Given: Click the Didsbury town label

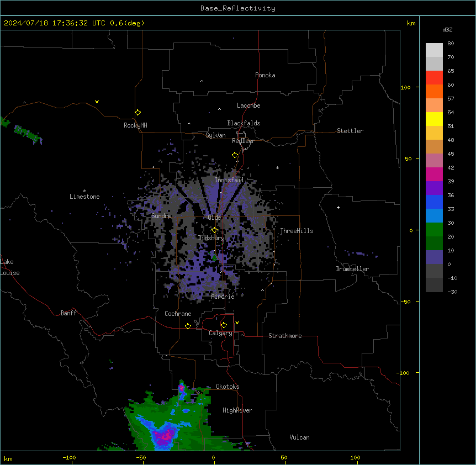Looking at the screenshot, I should [211, 238].
